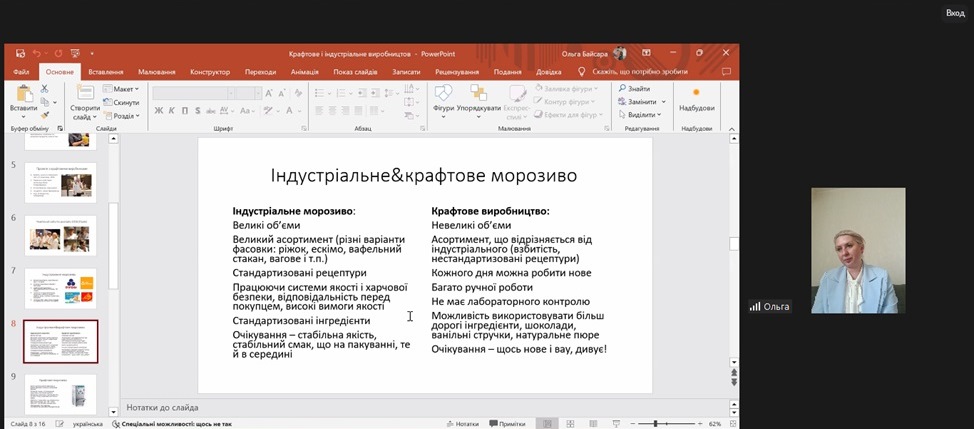Click the Create slide (Створити слайд) icon
Viewport: 974px width, 429px height.
click(84, 93)
